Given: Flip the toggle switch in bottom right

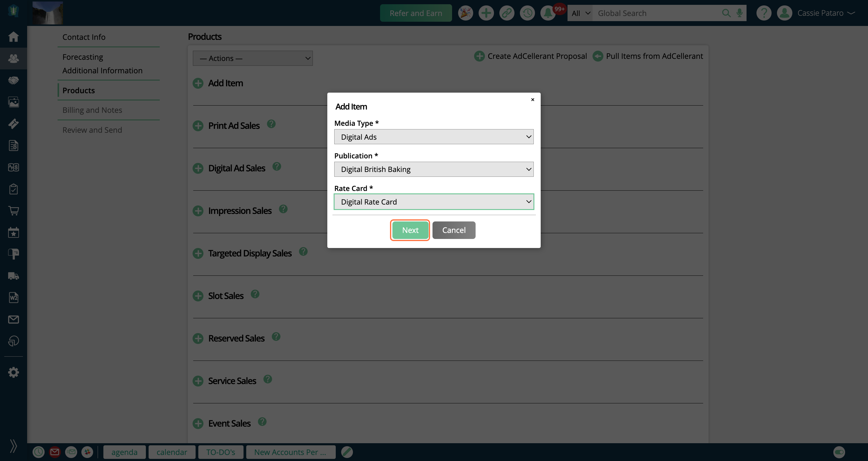Looking at the screenshot, I should click(839, 452).
